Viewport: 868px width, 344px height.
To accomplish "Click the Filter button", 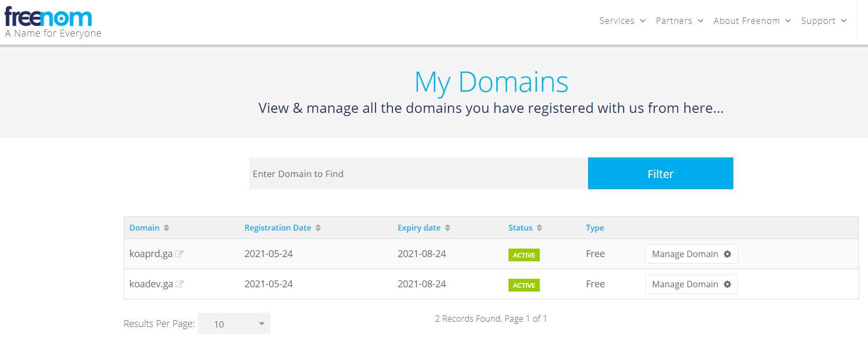I will tap(661, 173).
